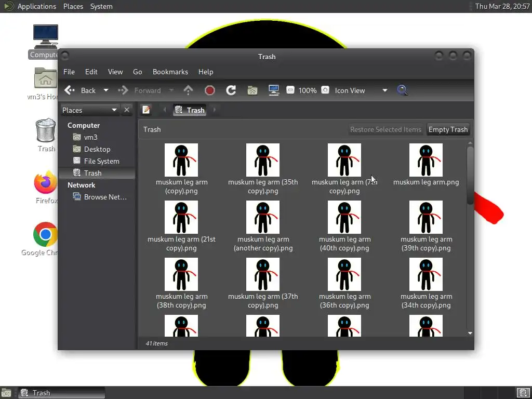Screen dimensions: 532x399
Task: Open the Help menu
Action: [x=206, y=72]
